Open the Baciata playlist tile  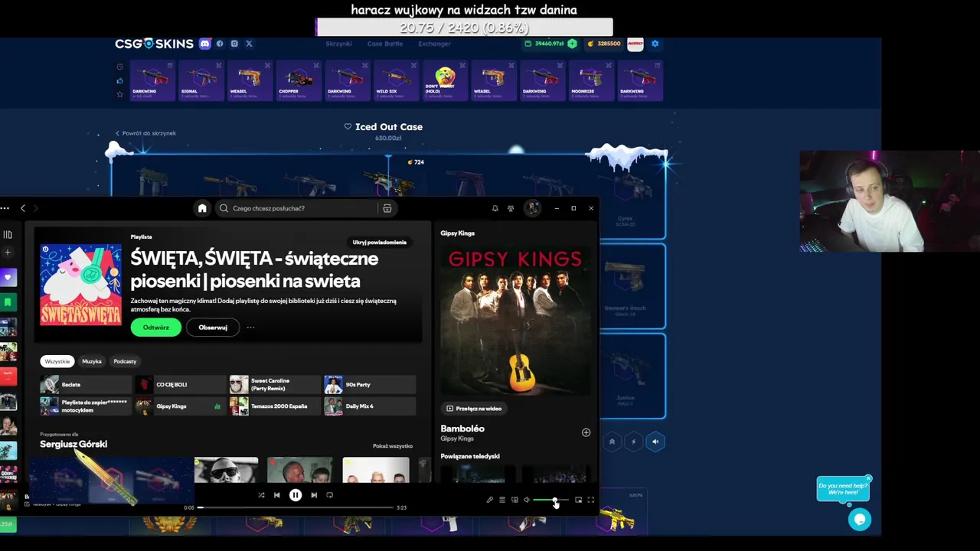(x=86, y=385)
